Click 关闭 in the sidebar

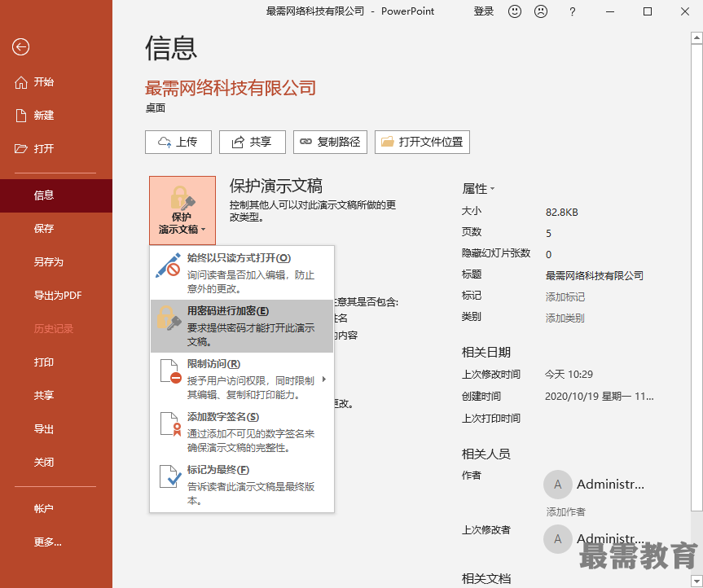click(56, 463)
